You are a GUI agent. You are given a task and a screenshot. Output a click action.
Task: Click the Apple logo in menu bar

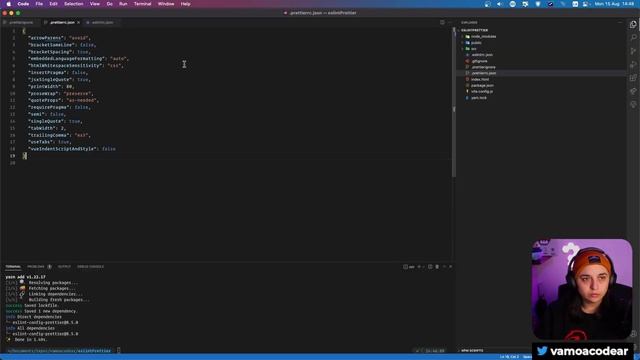(x=9, y=4)
